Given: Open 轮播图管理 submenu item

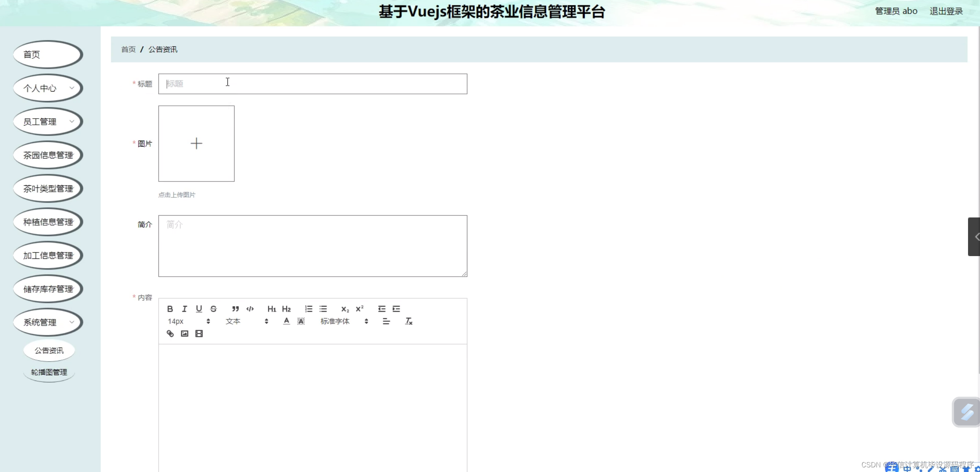Looking at the screenshot, I should 49,372.
